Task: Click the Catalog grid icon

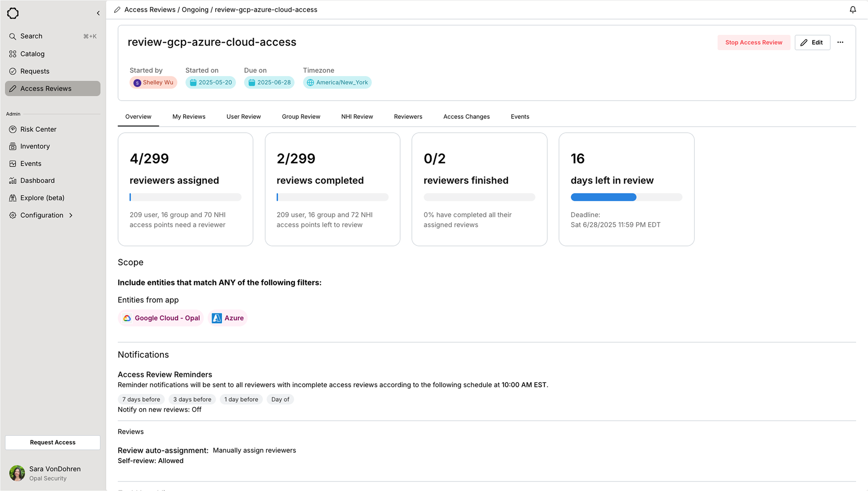Action: (13, 54)
